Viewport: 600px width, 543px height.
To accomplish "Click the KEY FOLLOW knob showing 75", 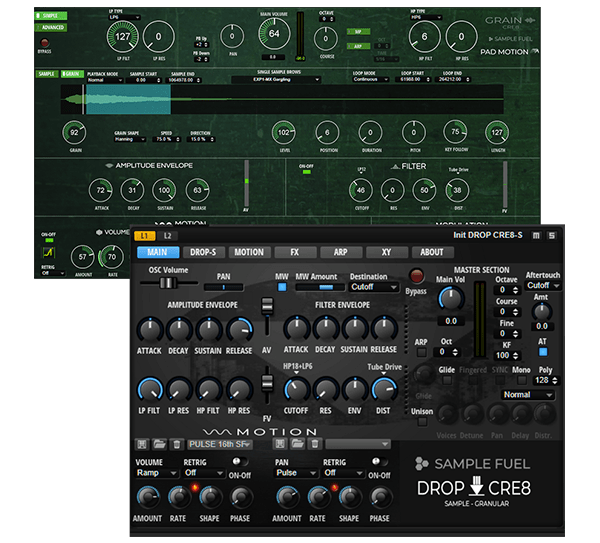I will pyautogui.click(x=455, y=132).
